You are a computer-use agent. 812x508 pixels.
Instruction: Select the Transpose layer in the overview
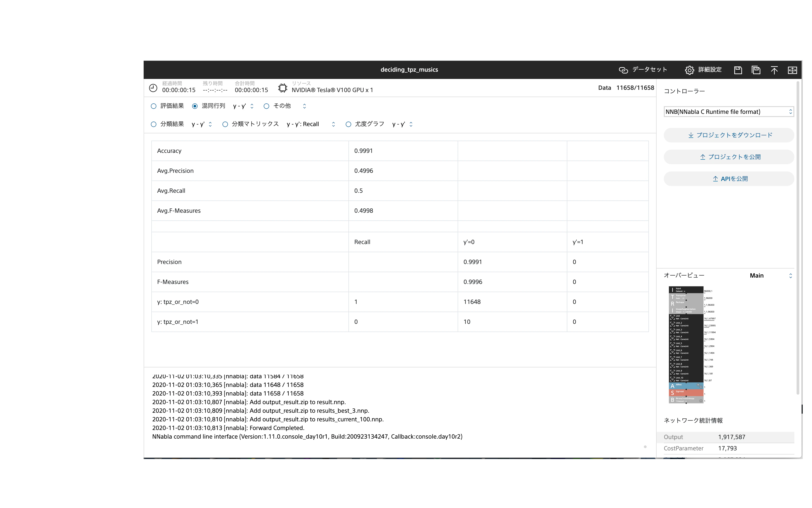(x=686, y=297)
